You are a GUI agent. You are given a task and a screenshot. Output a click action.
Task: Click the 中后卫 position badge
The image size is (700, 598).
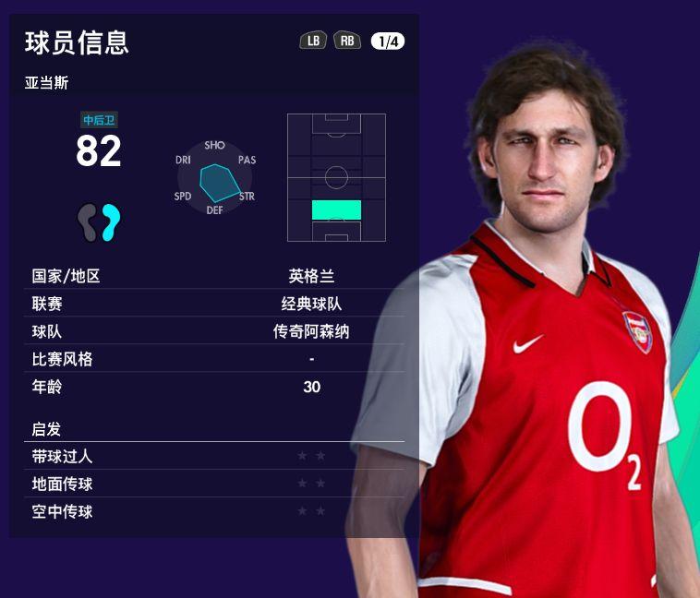[99, 120]
